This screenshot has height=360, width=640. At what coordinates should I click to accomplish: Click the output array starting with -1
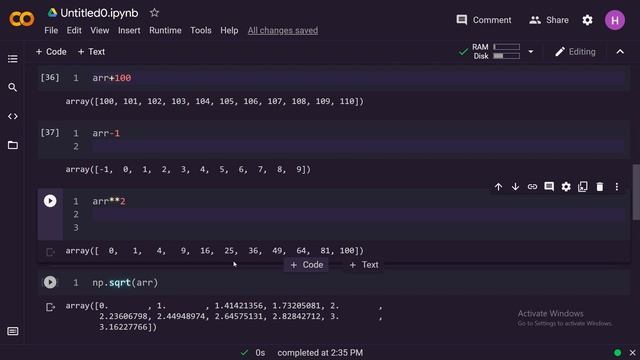coord(188,169)
